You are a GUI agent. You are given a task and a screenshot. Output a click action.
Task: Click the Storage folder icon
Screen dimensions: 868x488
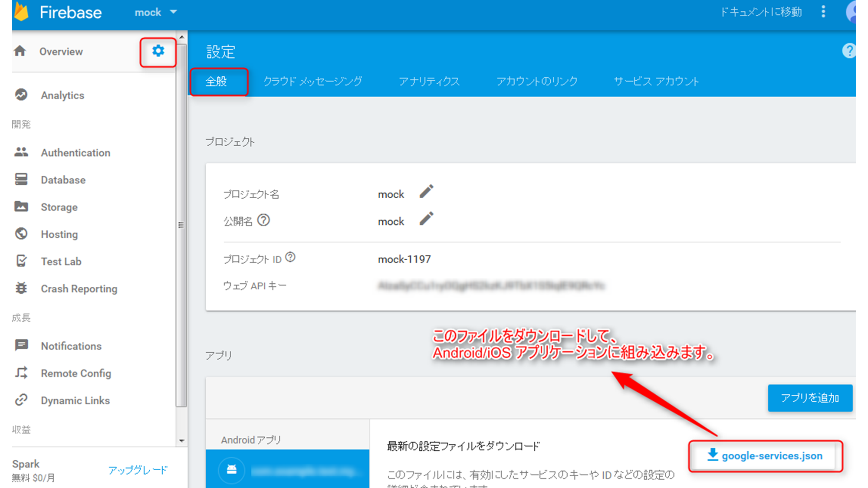tap(21, 206)
